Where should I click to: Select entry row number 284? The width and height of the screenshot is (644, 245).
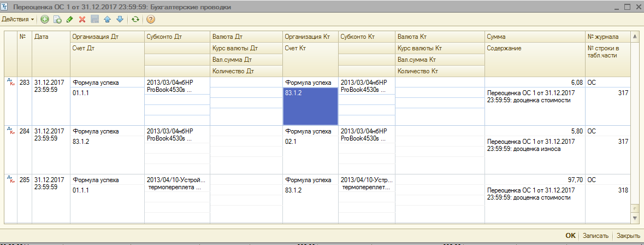click(25, 131)
